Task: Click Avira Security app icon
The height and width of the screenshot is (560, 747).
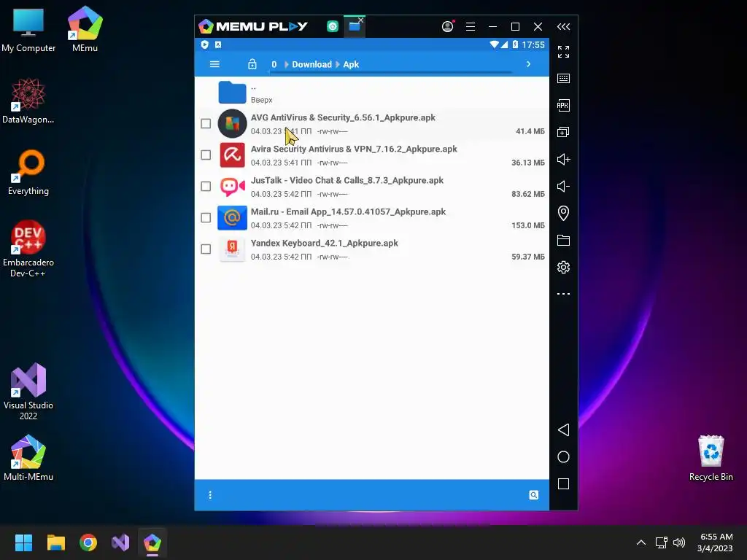Action: pos(232,155)
